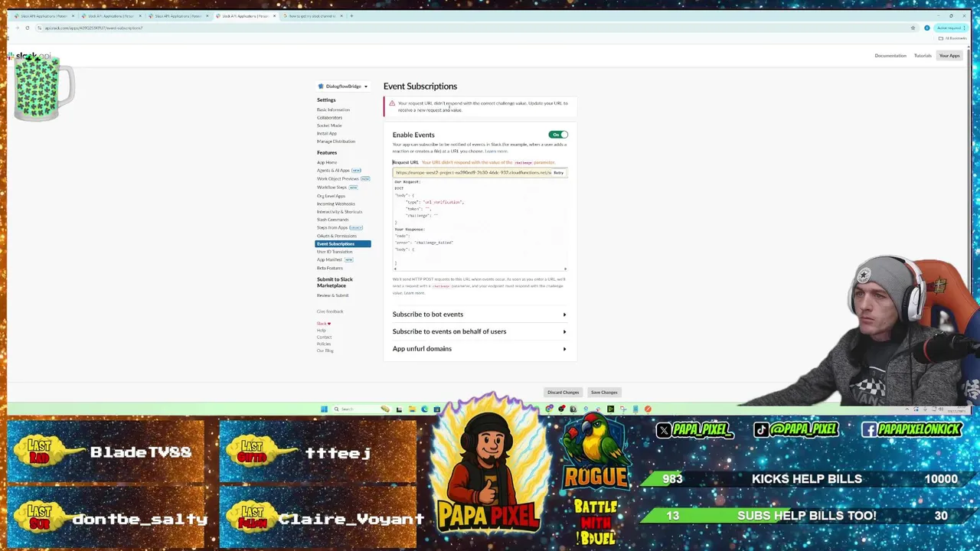Open Basic Information settings page
The image size is (980, 551).
[x=333, y=110]
